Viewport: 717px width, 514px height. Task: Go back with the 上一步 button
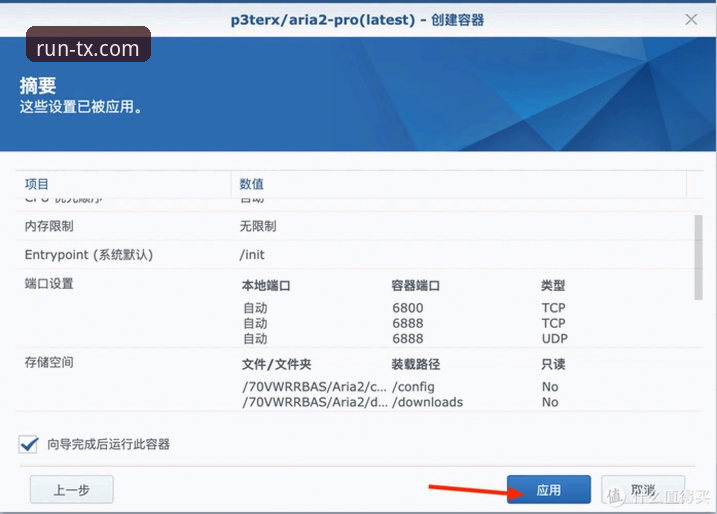(71, 490)
